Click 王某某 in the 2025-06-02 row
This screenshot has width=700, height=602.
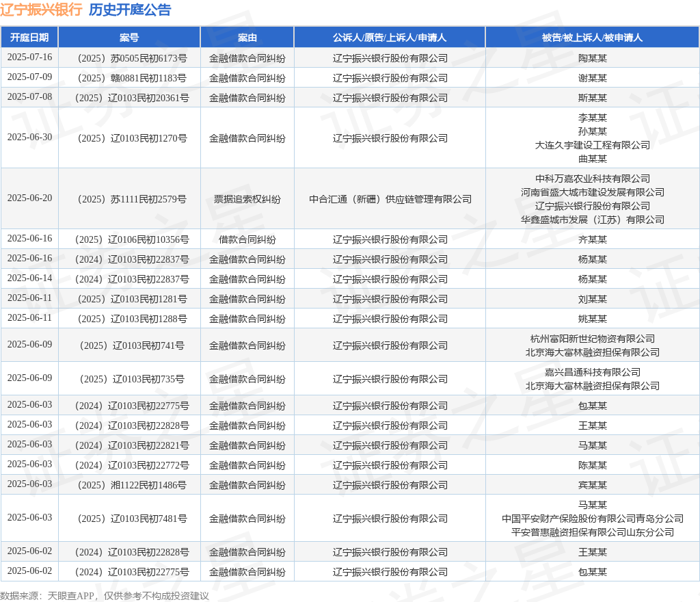click(593, 553)
